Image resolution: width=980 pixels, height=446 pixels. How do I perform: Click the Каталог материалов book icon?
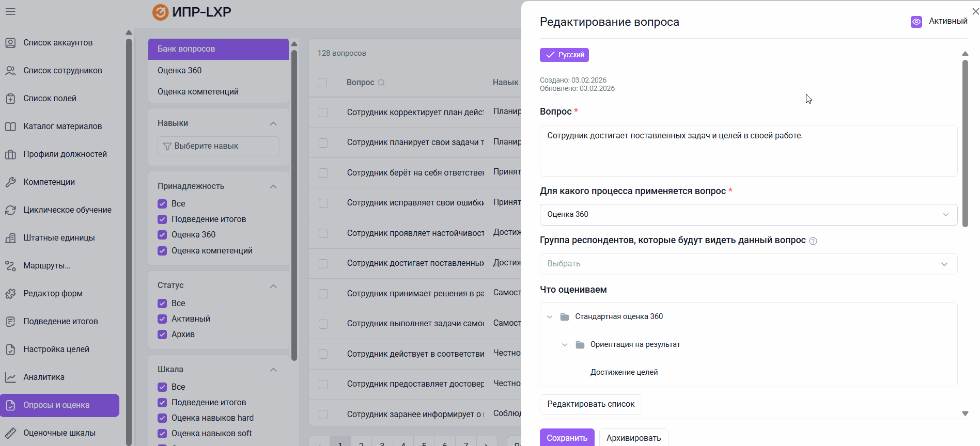click(10, 126)
